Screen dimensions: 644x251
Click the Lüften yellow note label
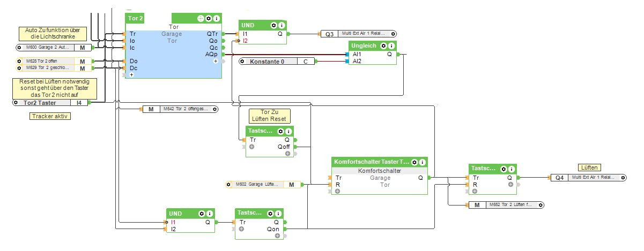pyautogui.click(x=590, y=168)
